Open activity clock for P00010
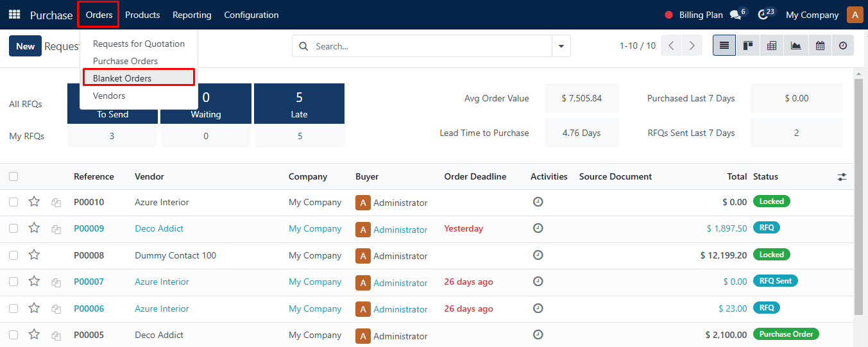 click(x=538, y=201)
